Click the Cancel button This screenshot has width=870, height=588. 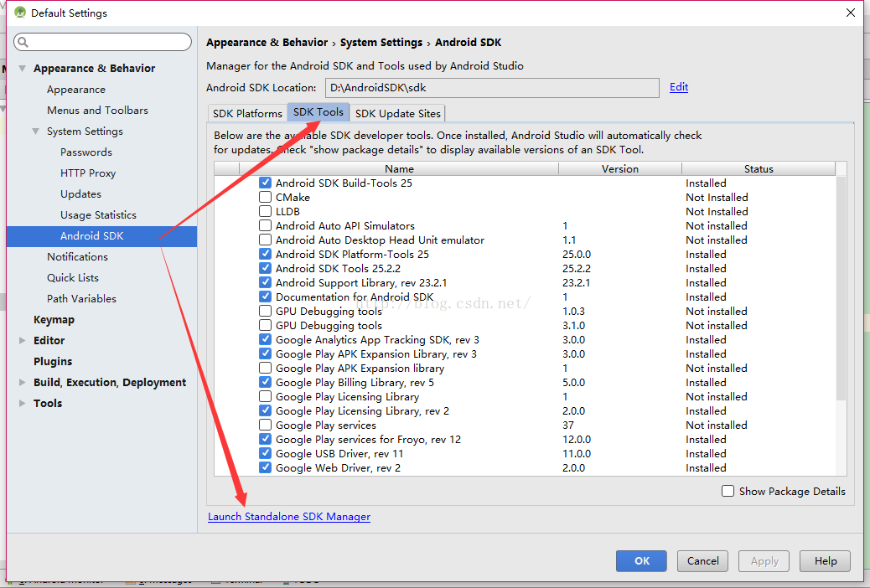(703, 561)
